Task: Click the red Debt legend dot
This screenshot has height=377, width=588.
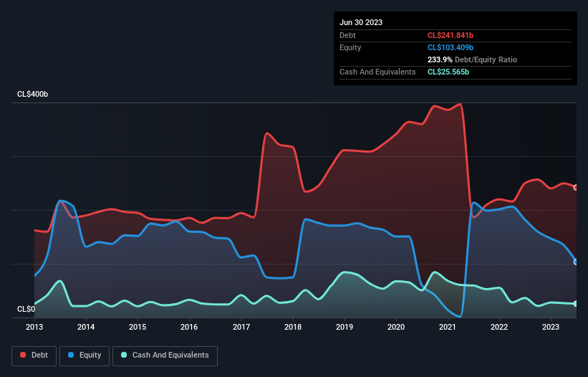Action: (x=23, y=355)
